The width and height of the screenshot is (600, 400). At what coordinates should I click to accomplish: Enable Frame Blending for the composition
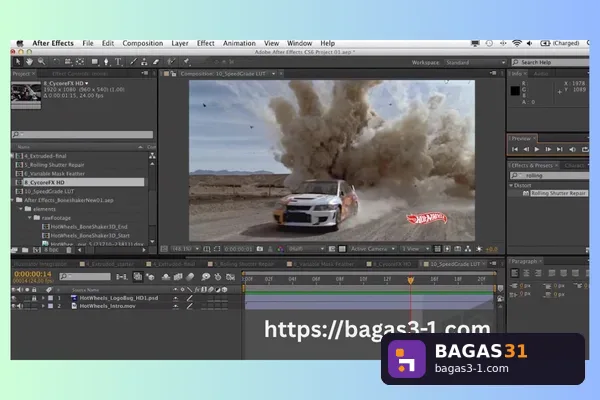coord(178,276)
